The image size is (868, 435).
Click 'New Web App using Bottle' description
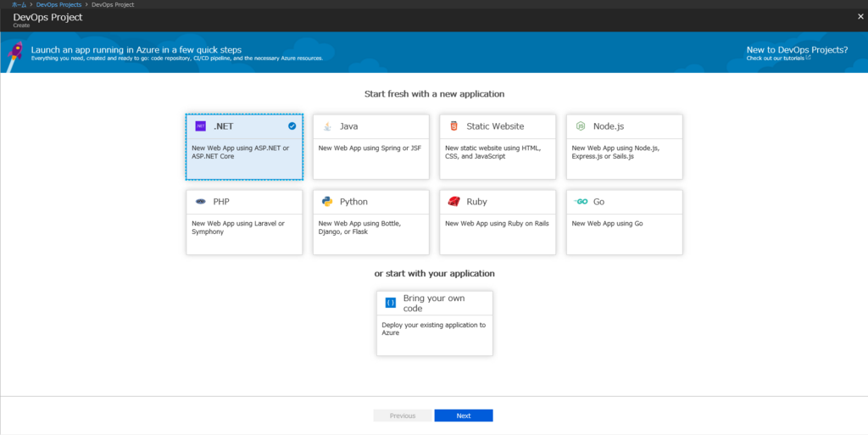[x=359, y=227]
